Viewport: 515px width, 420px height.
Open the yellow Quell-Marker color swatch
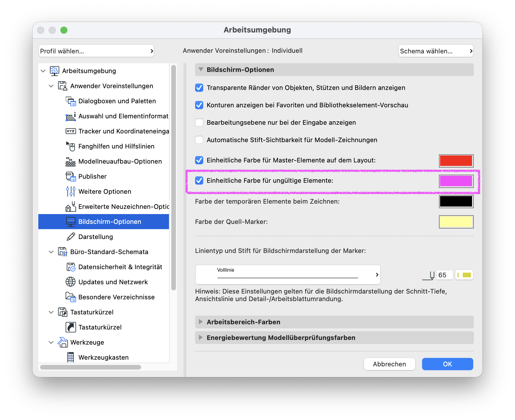[x=456, y=222]
